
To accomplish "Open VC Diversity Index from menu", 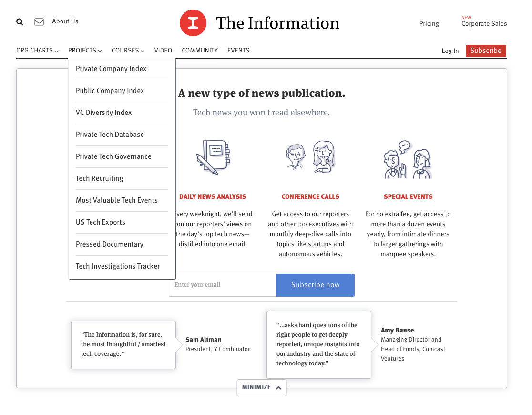I will coord(122,113).
